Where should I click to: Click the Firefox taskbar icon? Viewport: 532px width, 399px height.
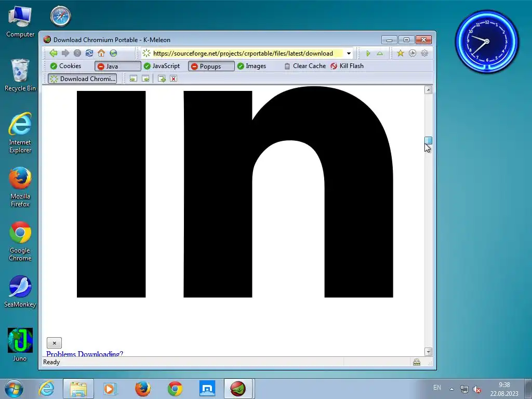(143, 389)
